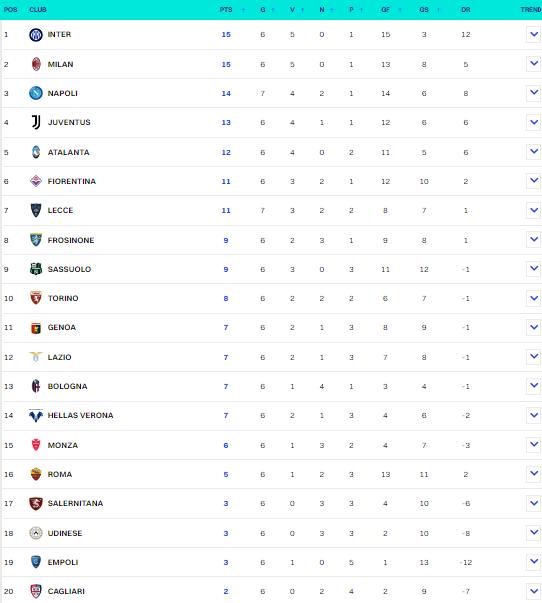
Task: Click the Juventus logo icon
Action: coord(36,122)
